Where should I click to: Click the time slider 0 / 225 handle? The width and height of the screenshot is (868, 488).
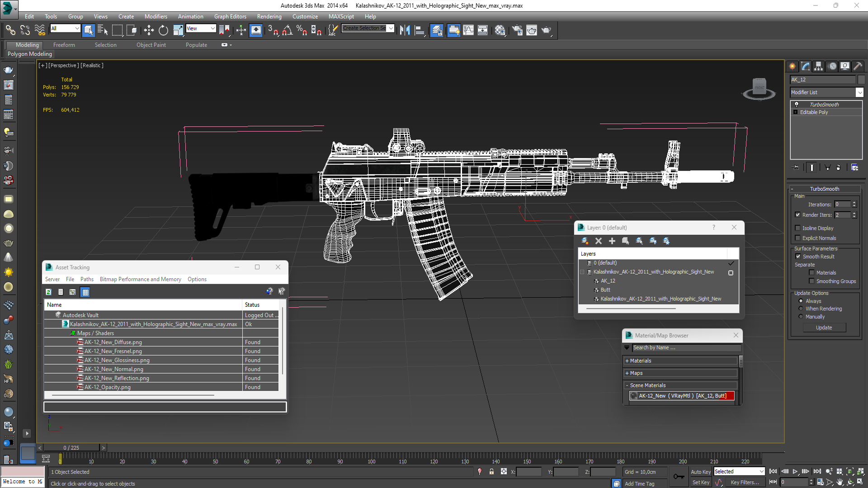tap(71, 448)
